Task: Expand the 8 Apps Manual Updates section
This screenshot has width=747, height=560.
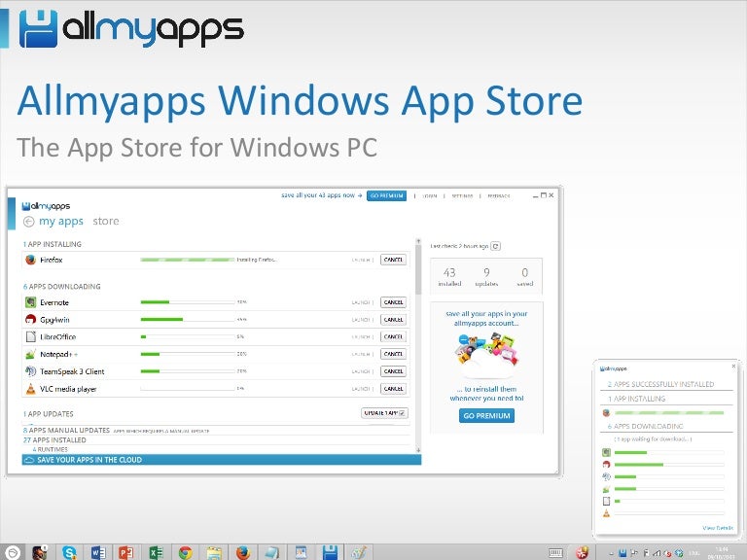Action: (x=66, y=429)
